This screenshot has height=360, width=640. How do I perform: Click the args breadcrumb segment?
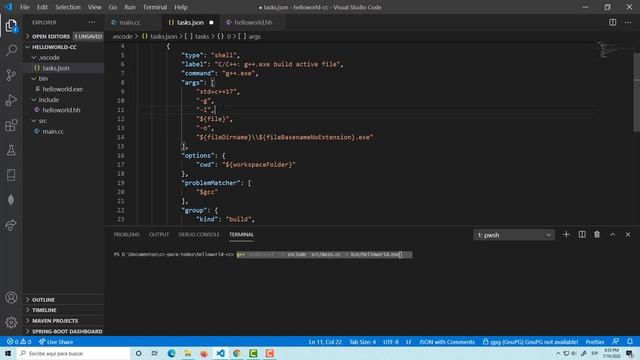250,36
